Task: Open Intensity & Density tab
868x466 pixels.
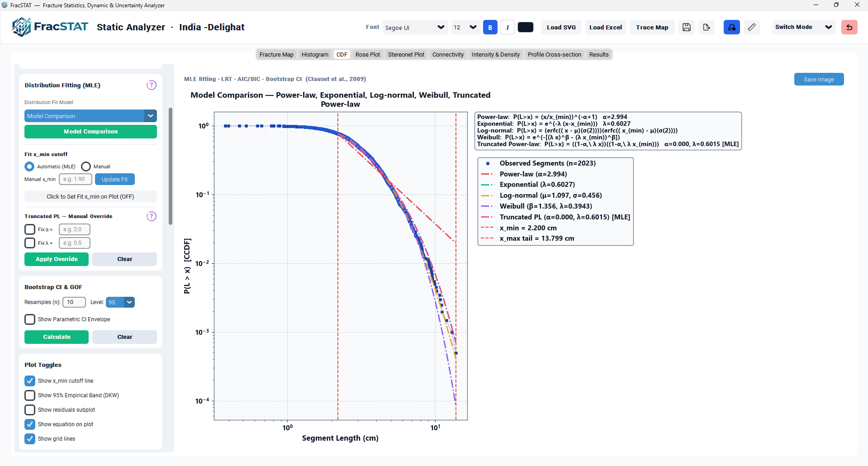Action: click(495, 55)
